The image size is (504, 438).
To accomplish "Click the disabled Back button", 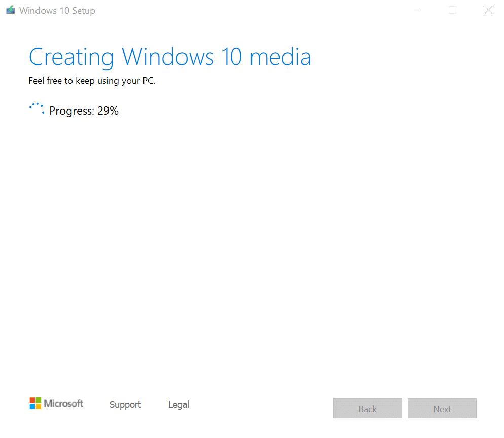I will coord(367,408).
